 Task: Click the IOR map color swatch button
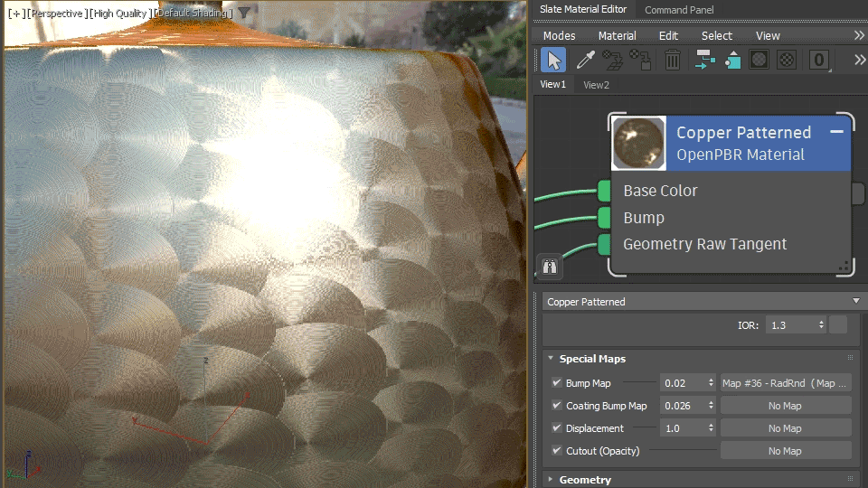click(838, 324)
